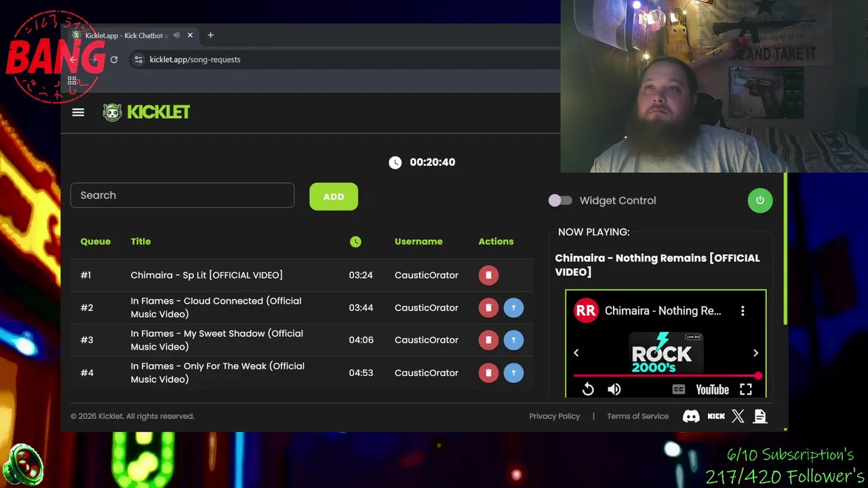This screenshot has height=488, width=868.
Task: Focus the song Search field
Action: [x=182, y=195]
